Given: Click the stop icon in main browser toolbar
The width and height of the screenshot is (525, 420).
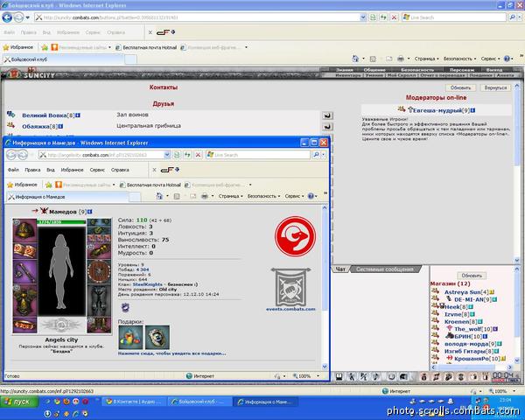Looking at the screenshot, I should [394, 17].
